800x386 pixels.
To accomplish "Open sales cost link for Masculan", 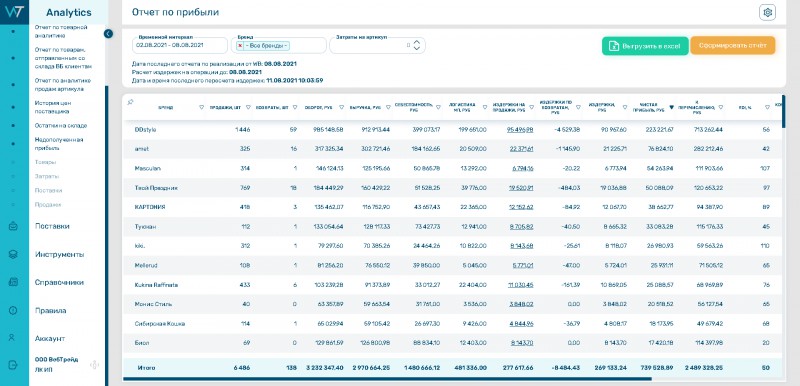I will pyautogui.click(x=522, y=168).
